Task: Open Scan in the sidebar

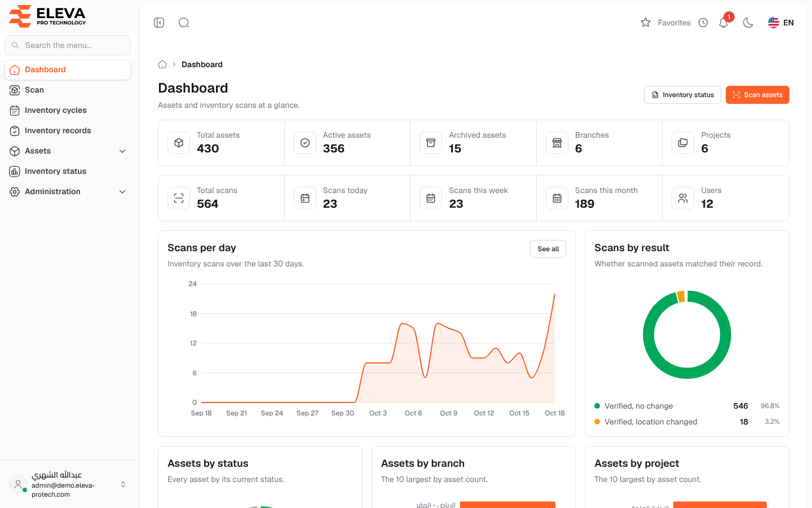Action: (68, 90)
